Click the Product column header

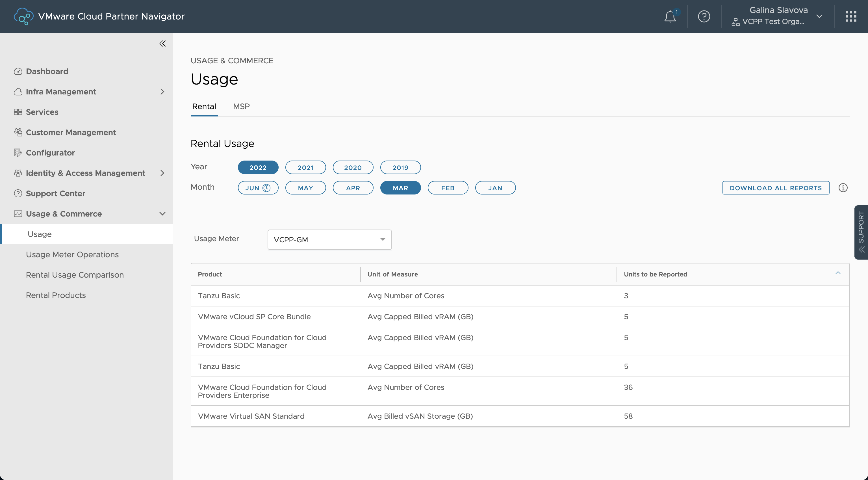[x=210, y=274]
